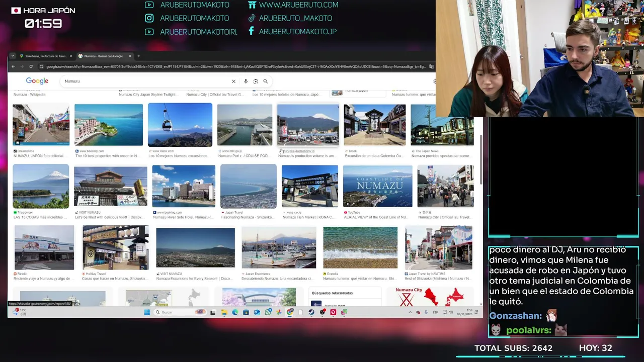Open Numazu Fish Market image

point(310,186)
